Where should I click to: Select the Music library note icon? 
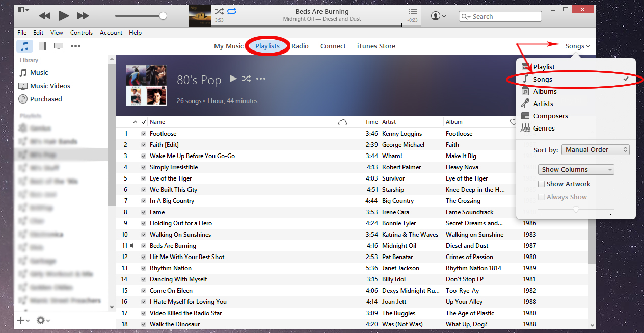pyautogui.click(x=24, y=46)
